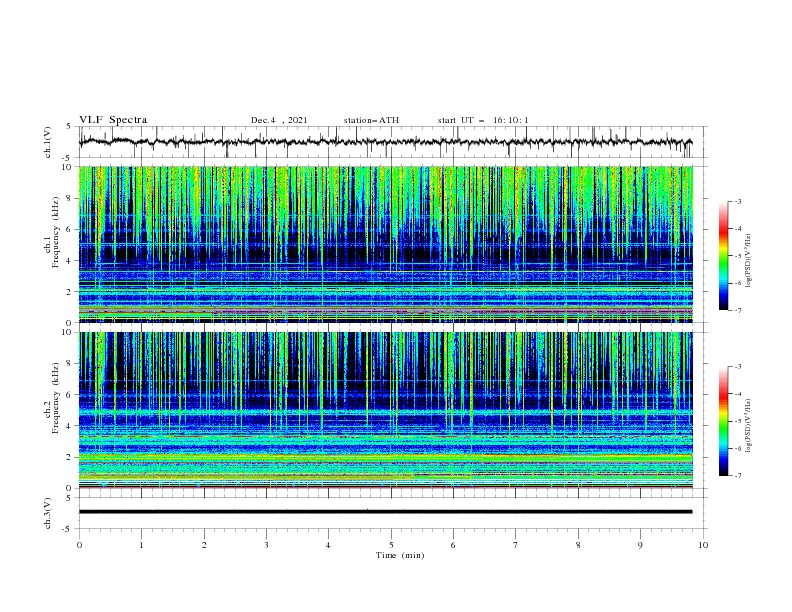The width and height of the screenshot is (792, 612).
Task: Click the ch.2 "Frequency (kHz)" axis label
Action: coord(55,397)
